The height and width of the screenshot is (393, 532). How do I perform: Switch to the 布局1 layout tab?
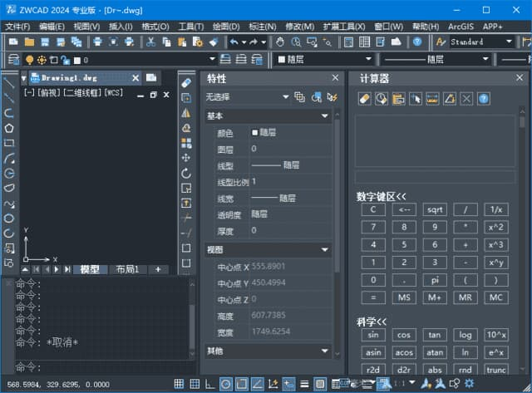pyautogui.click(x=126, y=269)
